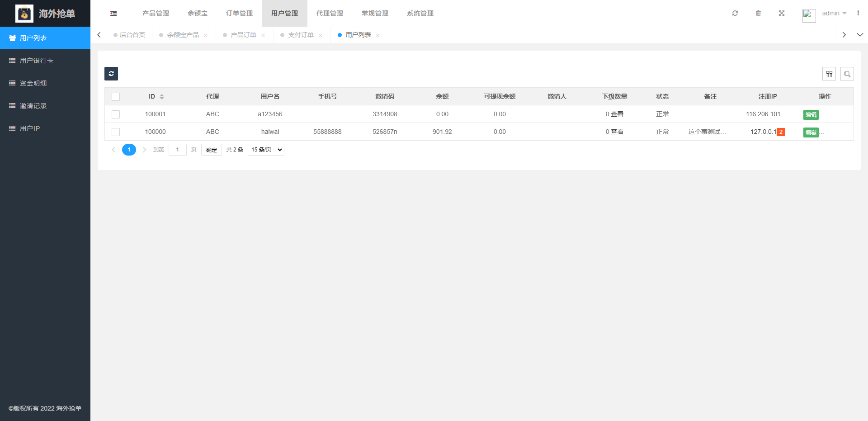This screenshot has width=868, height=421.
Task: Click the ID column sort arrows
Action: pos(162,96)
